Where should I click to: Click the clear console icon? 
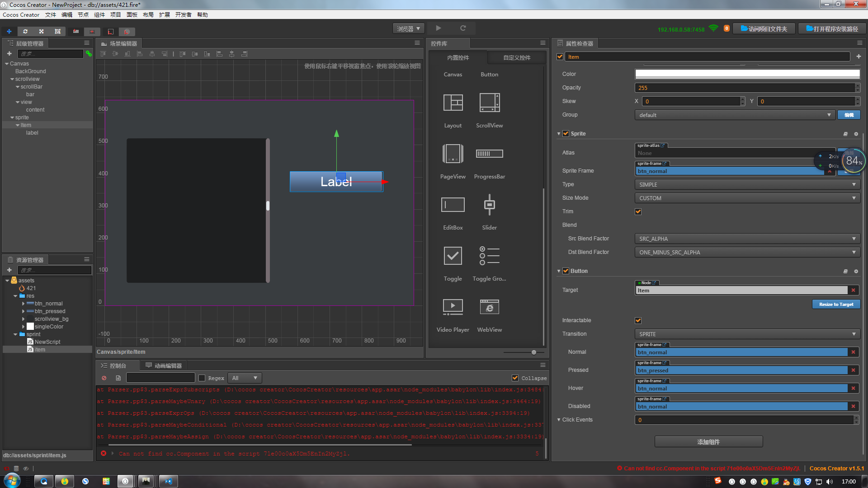[104, 378]
